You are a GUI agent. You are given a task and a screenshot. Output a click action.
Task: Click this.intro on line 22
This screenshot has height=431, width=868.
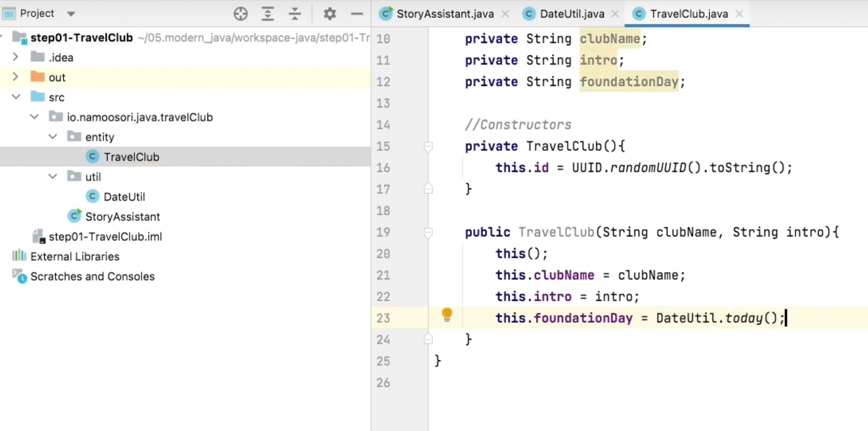tap(533, 296)
